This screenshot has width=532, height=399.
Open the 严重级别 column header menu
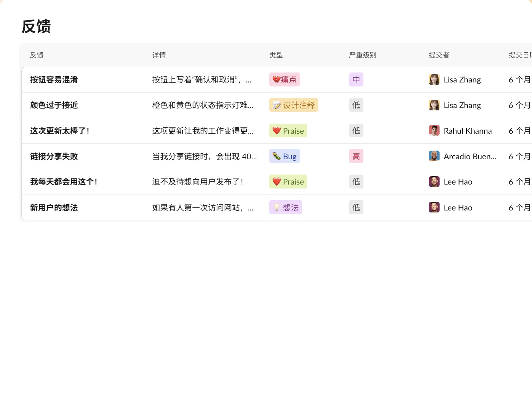(362, 55)
